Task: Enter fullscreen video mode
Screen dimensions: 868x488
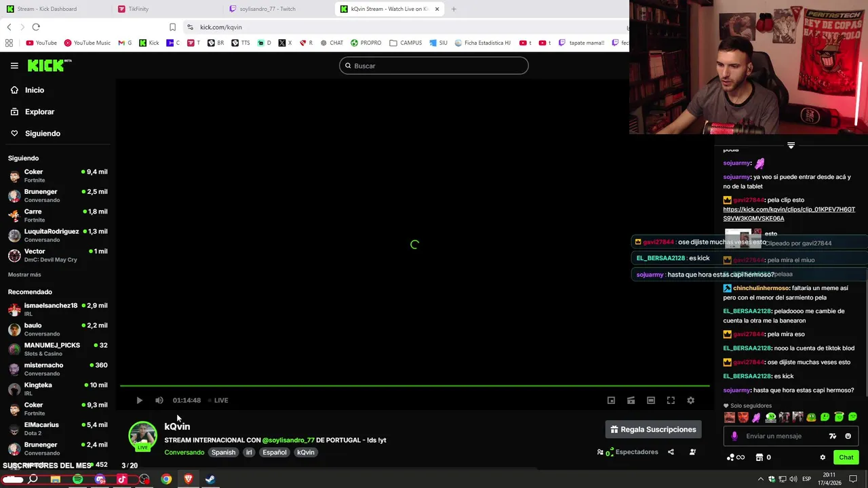Action: pos(671,400)
